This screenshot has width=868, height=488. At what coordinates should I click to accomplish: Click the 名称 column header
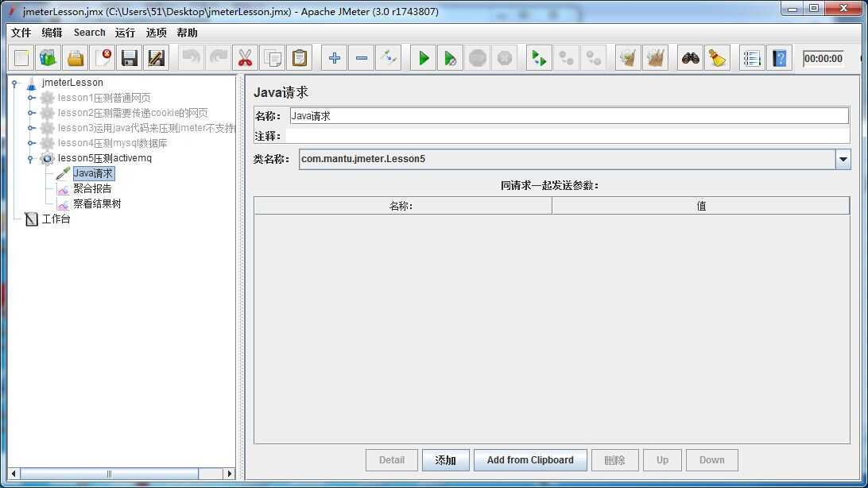[x=403, y=206]
